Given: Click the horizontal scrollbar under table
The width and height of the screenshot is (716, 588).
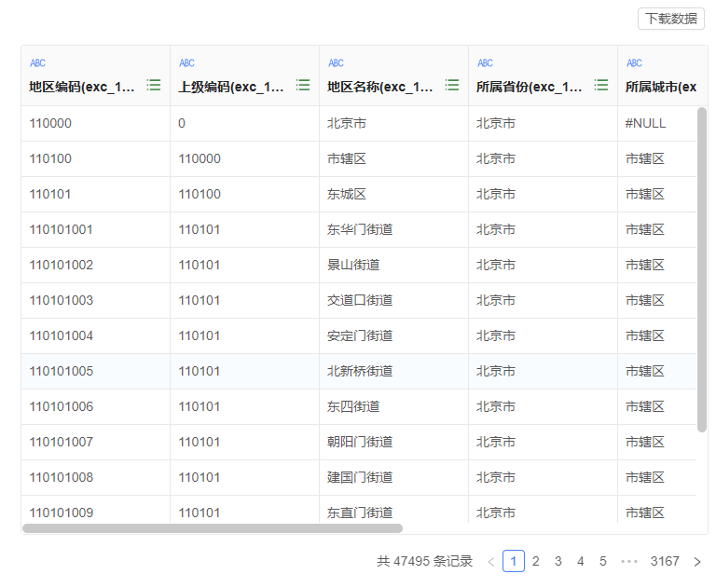Looking at the screenshot, I should 213,528.
